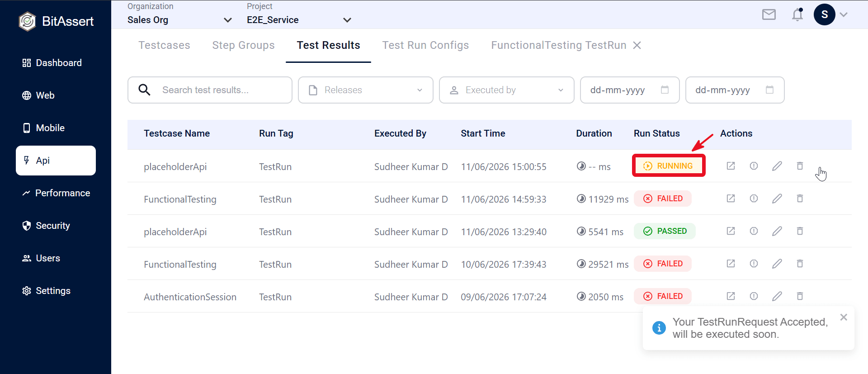Screen dimensions: 868x374
Task: Open Security in the sidebar
Action: (x=56, y=226)
